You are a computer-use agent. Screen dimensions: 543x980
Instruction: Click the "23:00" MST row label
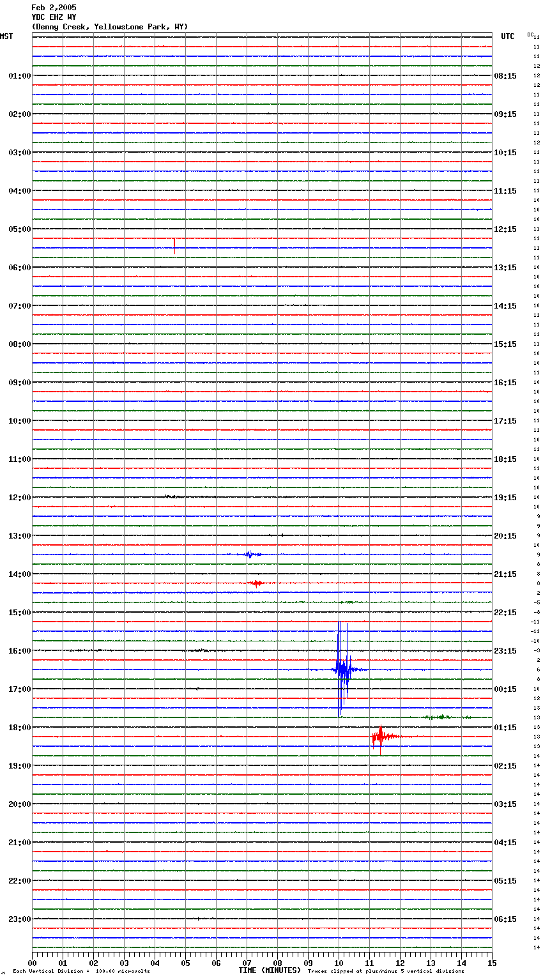click(x=20, y=919)
